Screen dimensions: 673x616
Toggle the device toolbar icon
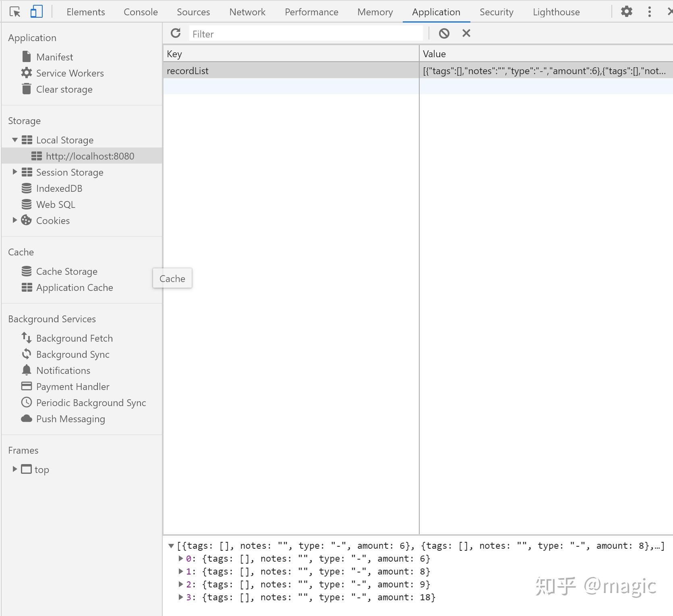point(36,12)
